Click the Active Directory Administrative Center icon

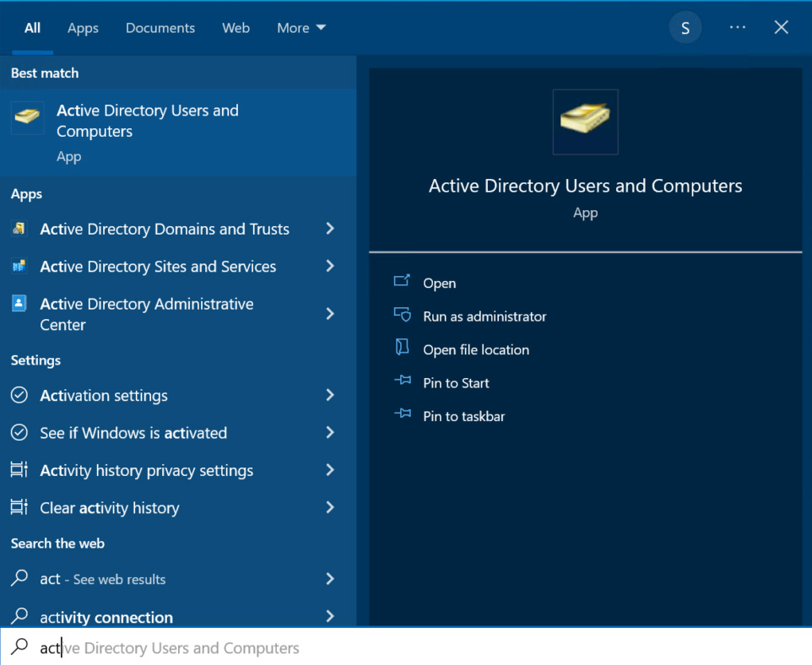pyautogui.click(x=19, y=304)
